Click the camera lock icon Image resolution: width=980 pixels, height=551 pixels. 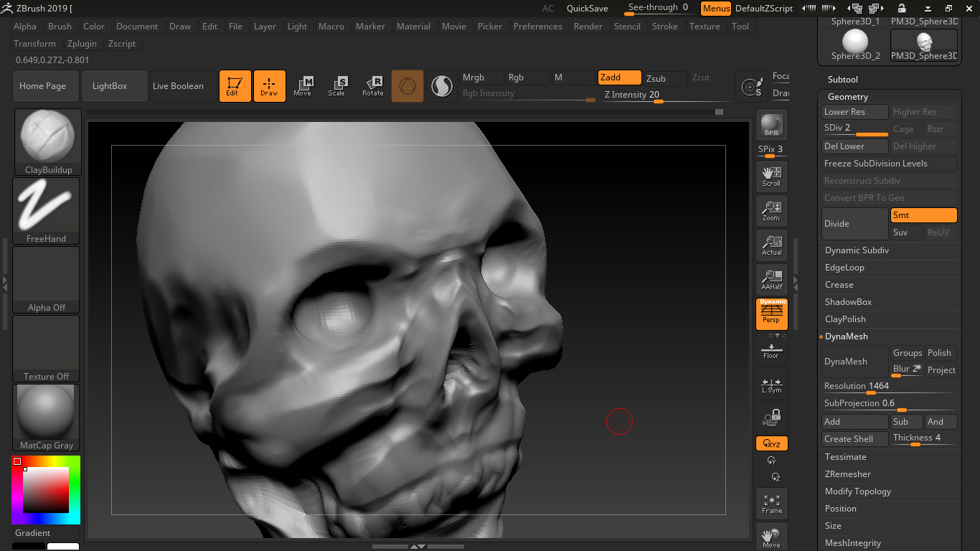772,417
